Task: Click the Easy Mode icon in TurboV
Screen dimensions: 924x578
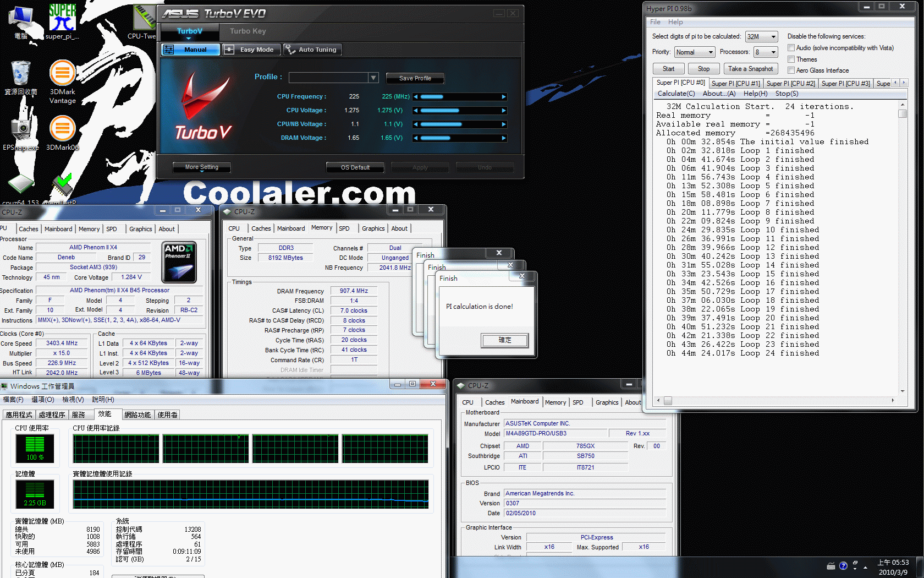Action: pyautogui.click(x=229, y=50)
